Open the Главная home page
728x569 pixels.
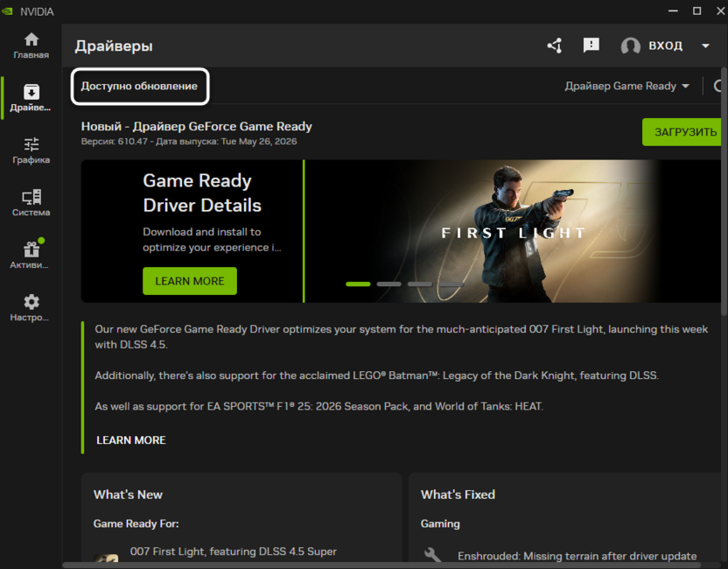coord(31,46)
